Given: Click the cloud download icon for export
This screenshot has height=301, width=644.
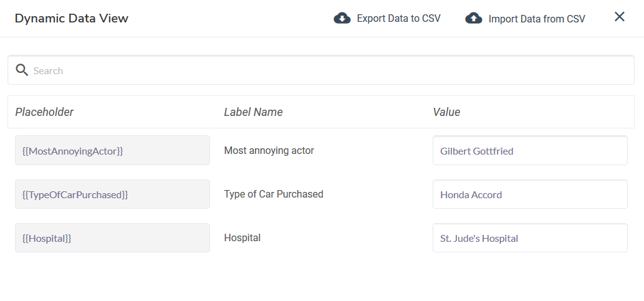Looking at the screenshot, I should [342, 18].
